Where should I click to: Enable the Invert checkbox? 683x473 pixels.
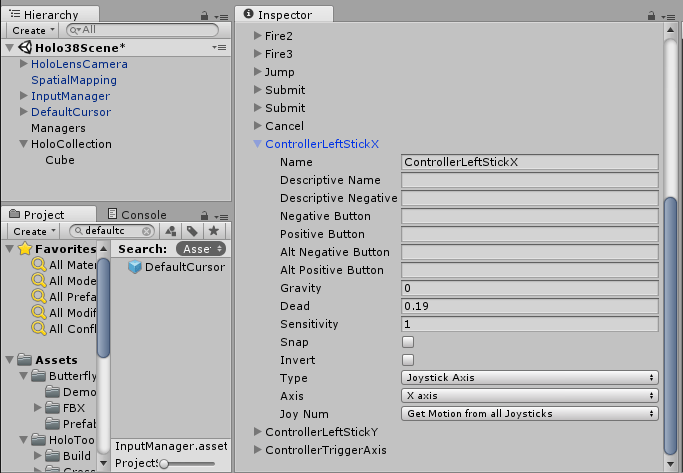(408, 360)
